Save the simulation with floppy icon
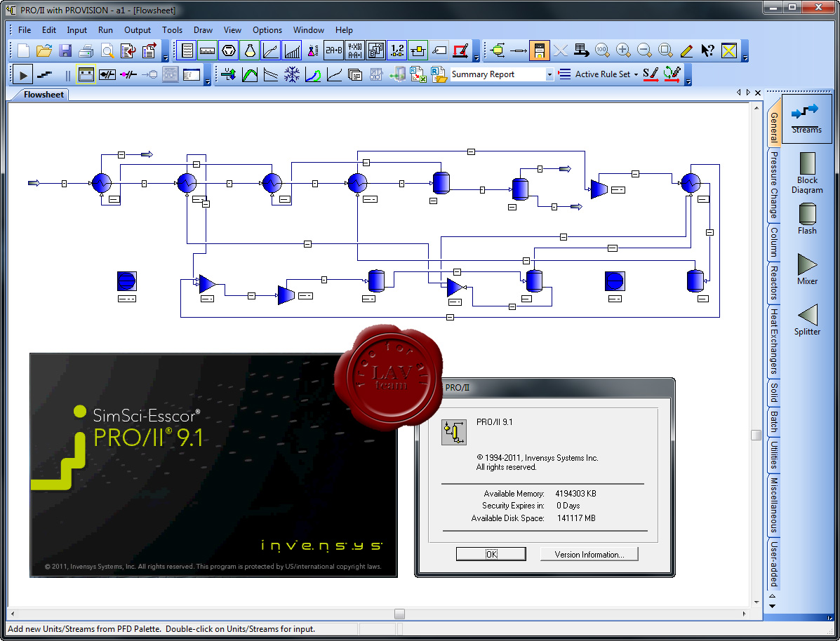The image size is (840, 641). click(65, 51)
